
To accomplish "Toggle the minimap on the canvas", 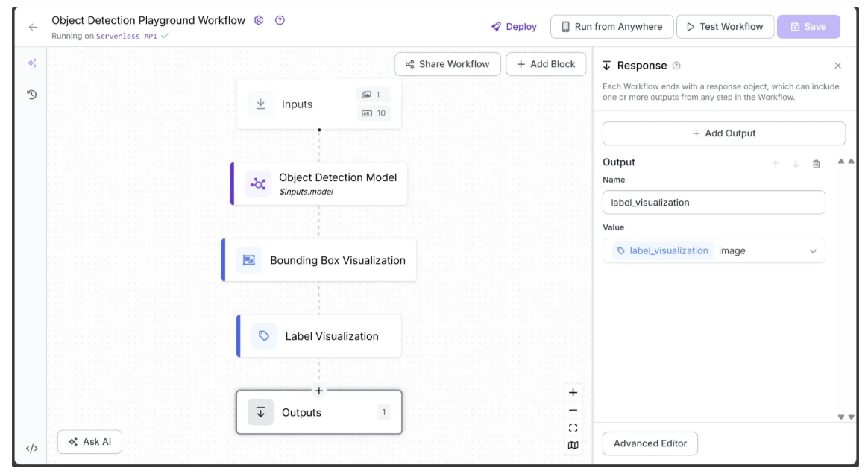I will click(x=573, y=446).
